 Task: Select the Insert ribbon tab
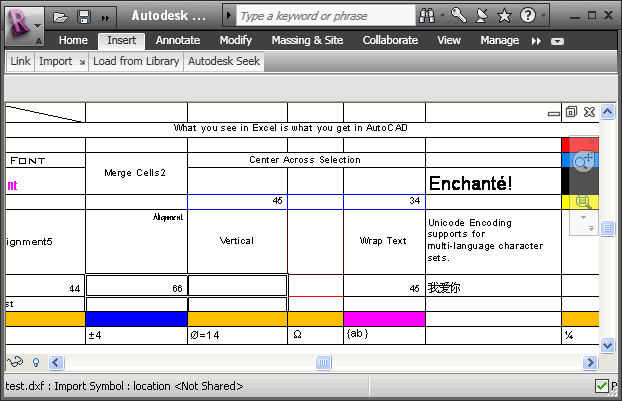click(121, 40)
